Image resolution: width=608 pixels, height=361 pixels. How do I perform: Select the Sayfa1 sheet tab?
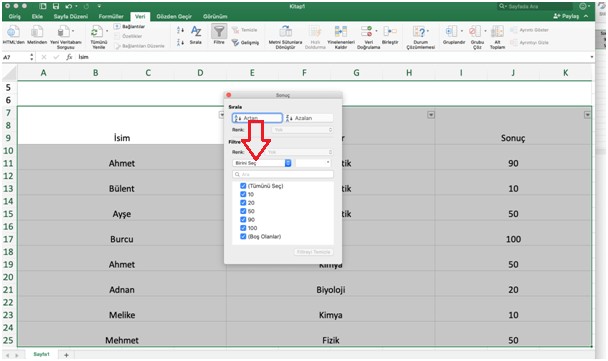point(41,354)
